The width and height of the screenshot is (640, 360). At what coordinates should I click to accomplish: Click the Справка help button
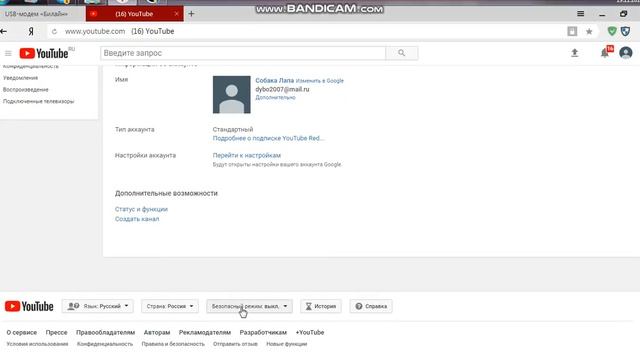pyautogui.click(x=371, y=306)
